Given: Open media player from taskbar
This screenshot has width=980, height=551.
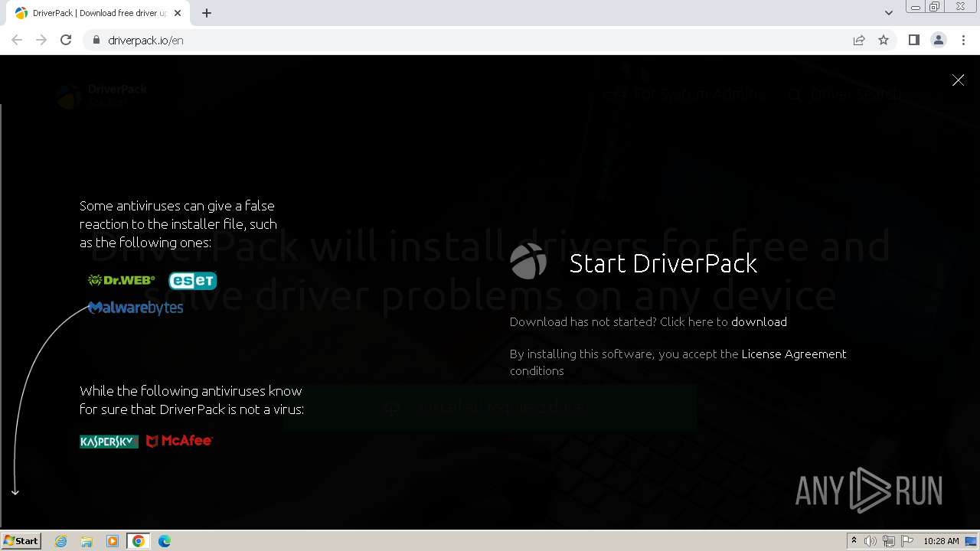Looking at the screenshot, I should pos(113,541).
